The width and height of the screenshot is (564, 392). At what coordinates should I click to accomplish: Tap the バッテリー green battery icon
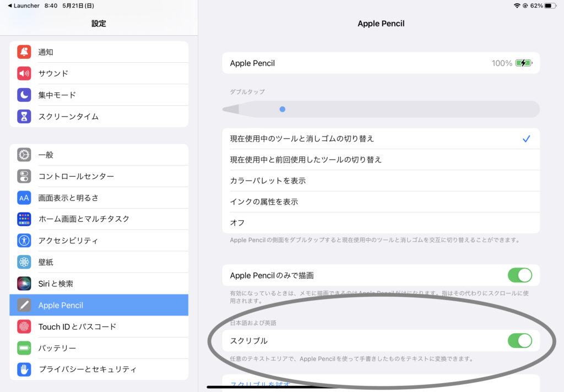(x=24, y=348)
